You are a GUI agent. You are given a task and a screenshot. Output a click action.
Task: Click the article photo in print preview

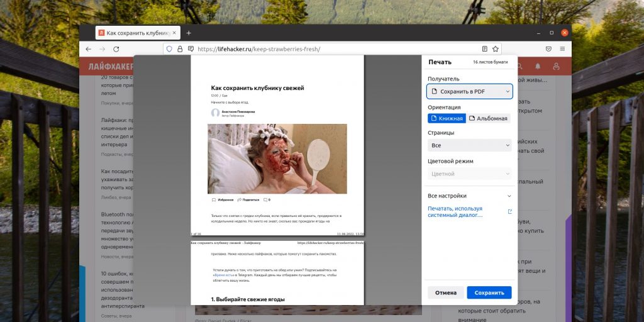coord(277,158)
